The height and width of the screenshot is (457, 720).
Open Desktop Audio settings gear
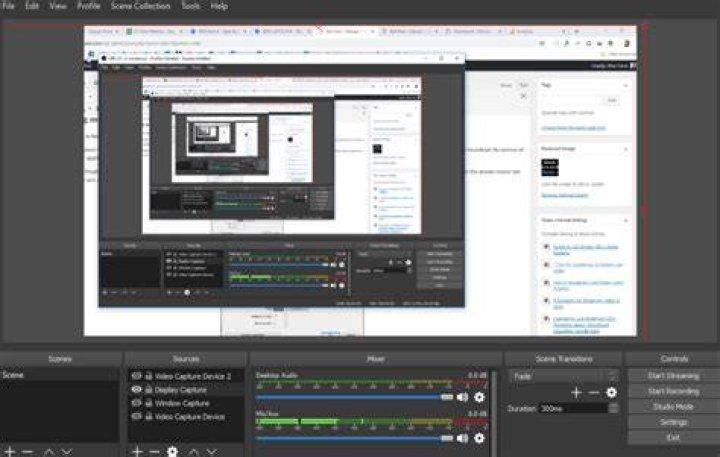[479, 397]
